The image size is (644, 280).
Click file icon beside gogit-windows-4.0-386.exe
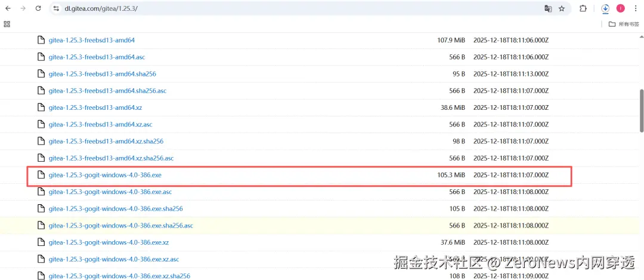(x=41, y=175)
